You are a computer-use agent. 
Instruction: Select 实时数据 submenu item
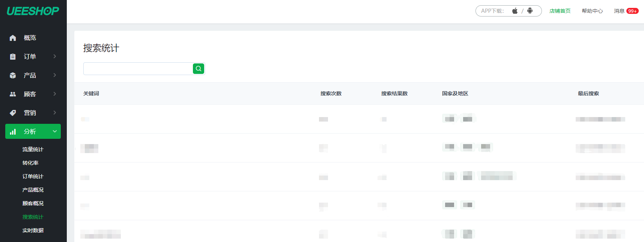[x=33, y=230]
